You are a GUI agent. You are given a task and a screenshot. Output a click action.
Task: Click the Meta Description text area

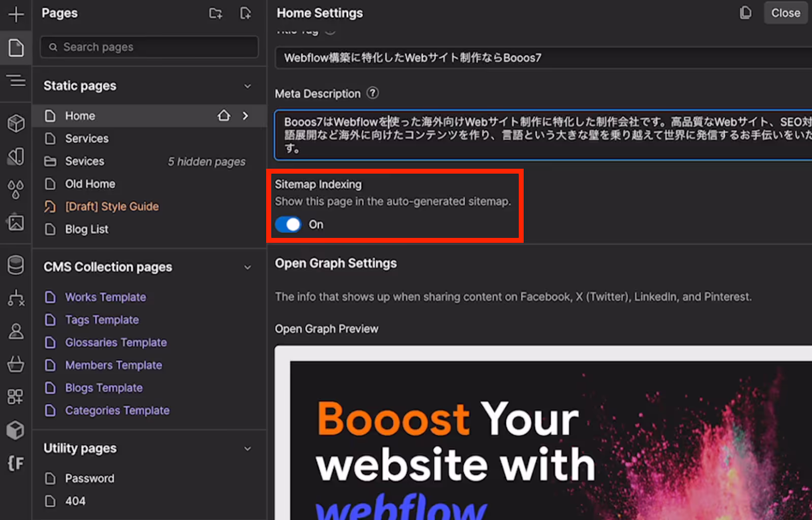(x=544, y=135)
